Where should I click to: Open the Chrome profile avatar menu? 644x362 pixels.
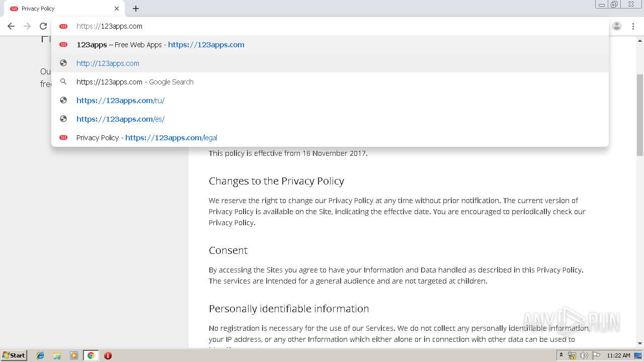click(x=617, y=26)
